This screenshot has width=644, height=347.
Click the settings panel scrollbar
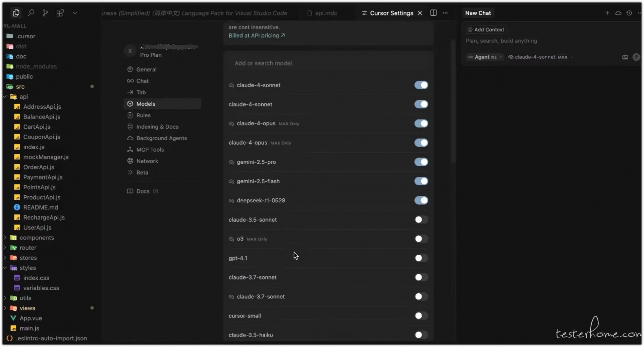(x=453, y=101)
